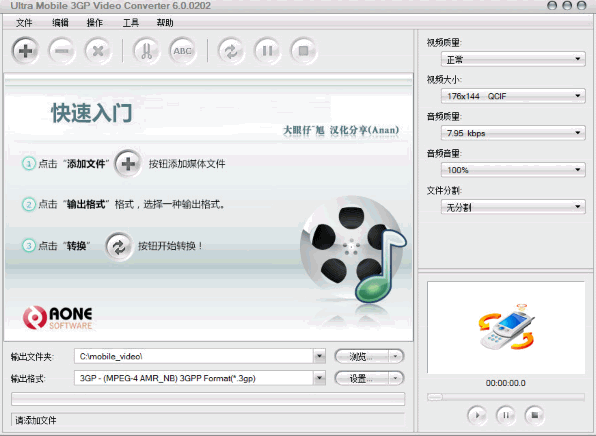Click the 汉化分享(Anan) credit text

(x=364, y=130)
